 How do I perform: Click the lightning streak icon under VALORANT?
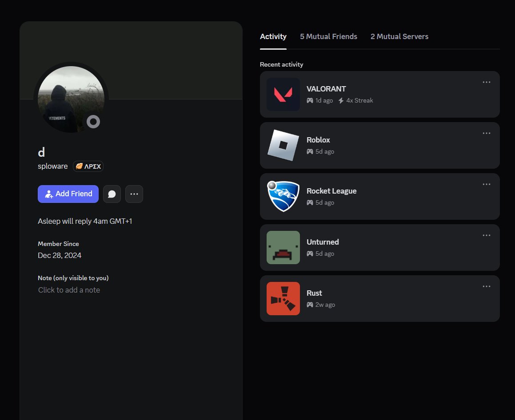click(x=341, y=100)
